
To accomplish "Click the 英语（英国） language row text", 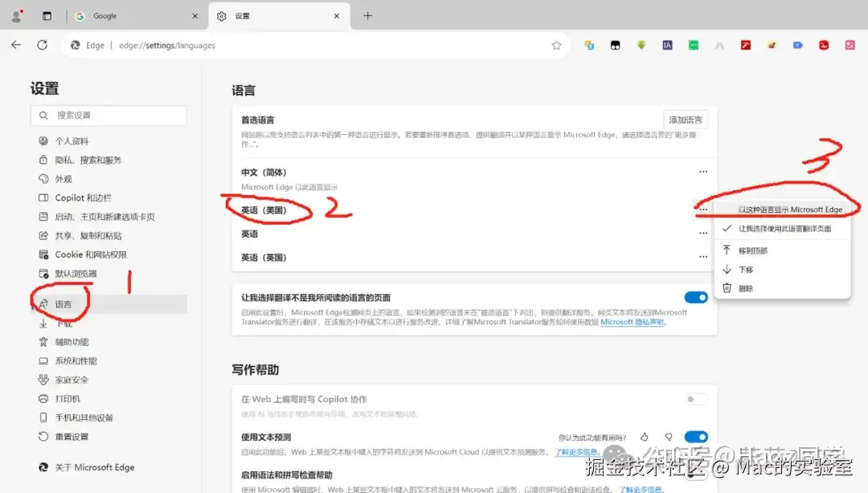I will pyautogui.click(x=264, y=257).
